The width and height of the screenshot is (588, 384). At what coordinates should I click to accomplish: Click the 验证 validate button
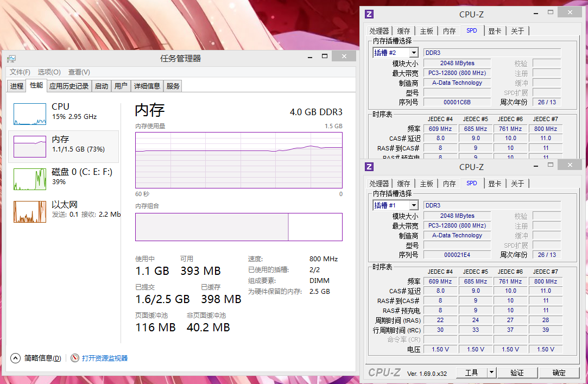pos(517,373)
